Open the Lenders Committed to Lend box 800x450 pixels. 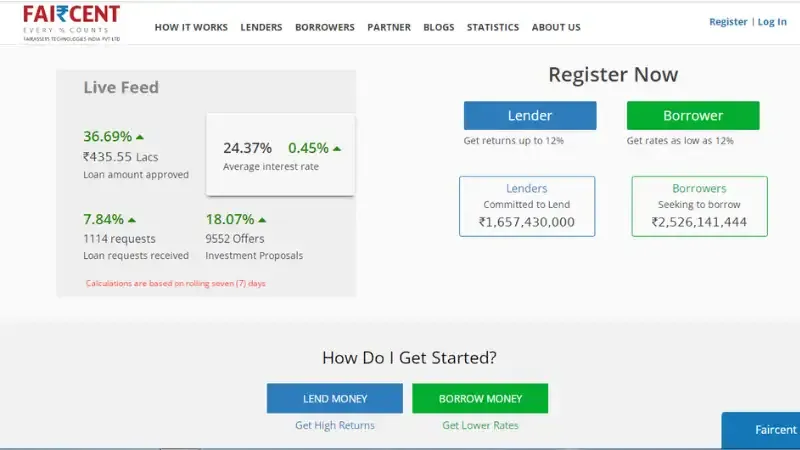click(x=527, y=206)
